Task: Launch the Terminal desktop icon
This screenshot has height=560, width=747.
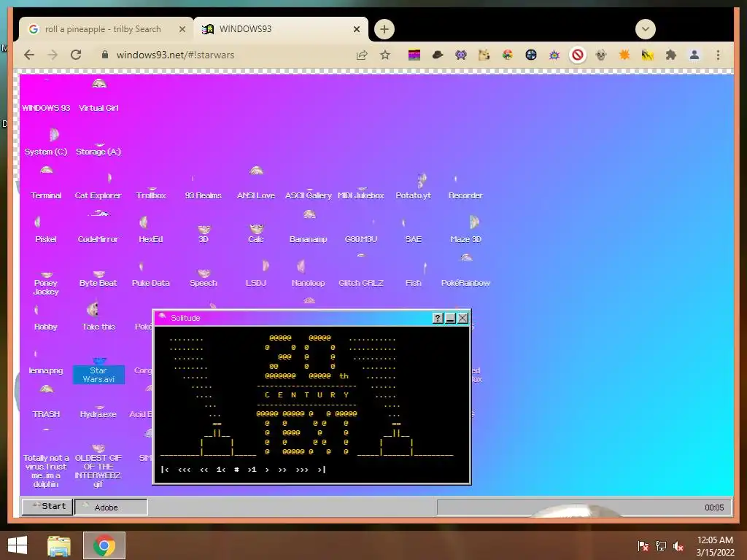Action: pos(46,184)
